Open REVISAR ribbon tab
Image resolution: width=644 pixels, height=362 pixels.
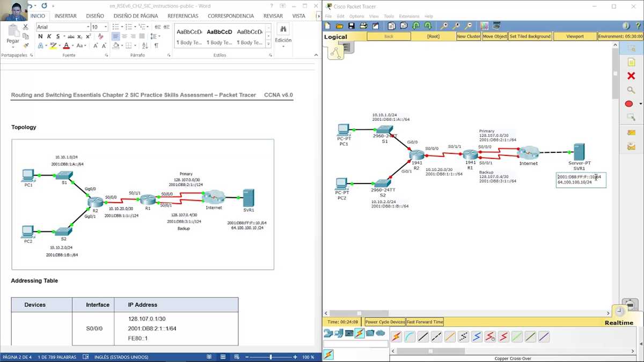pos(273,16)
